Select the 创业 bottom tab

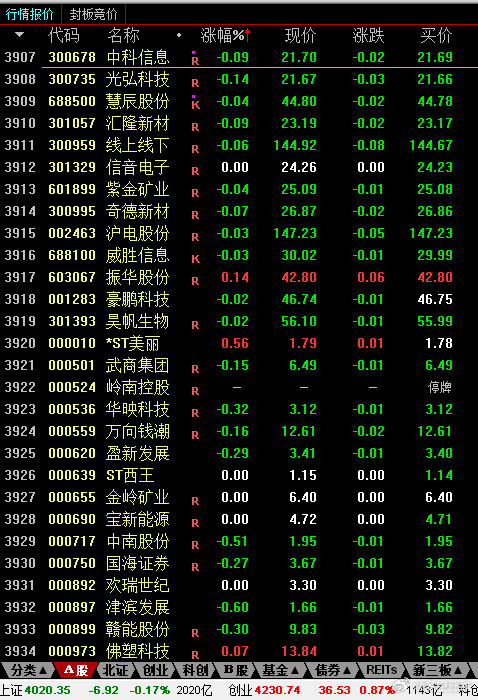pos(155,670)
